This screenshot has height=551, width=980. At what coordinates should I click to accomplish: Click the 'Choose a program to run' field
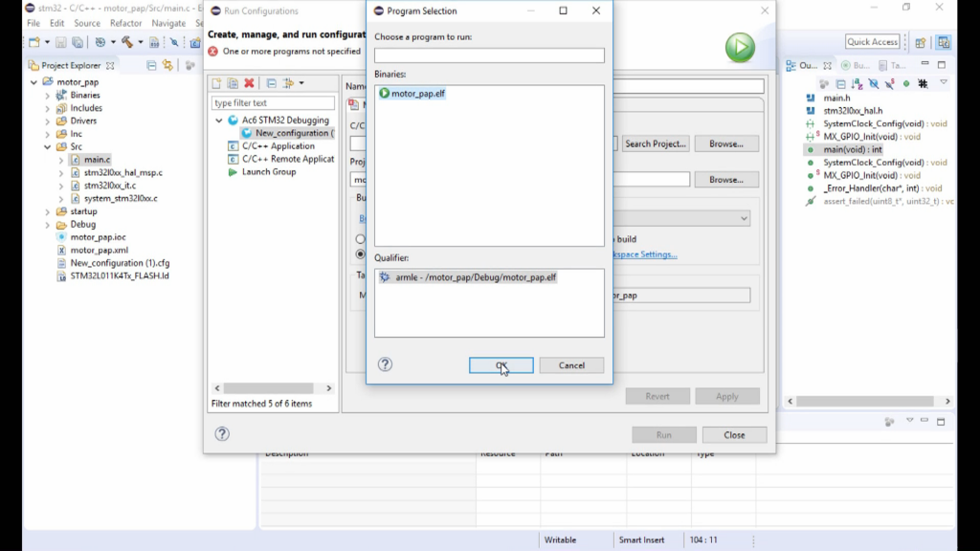tap(489, 56)
